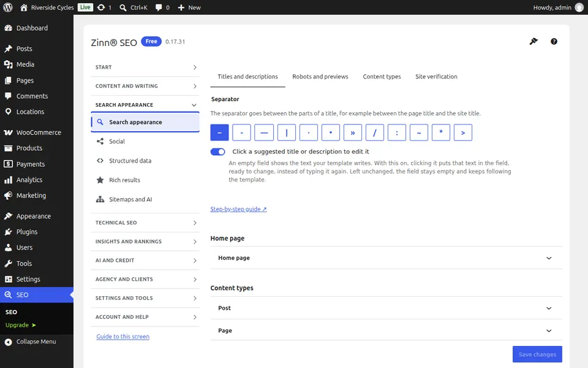The image size is (588, 368).
Task: Switch to the Site verification tab
Action: click(436, 77)
